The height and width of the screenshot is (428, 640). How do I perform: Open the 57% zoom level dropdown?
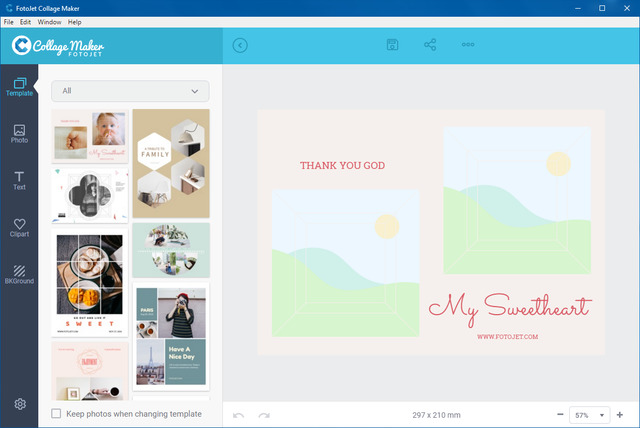[x=590, y=414]
